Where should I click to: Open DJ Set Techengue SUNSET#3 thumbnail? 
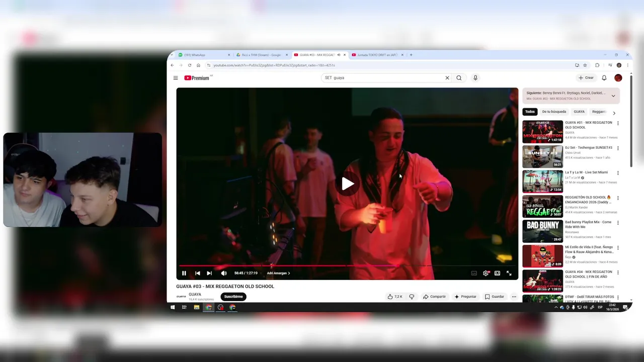pos(542,156)
